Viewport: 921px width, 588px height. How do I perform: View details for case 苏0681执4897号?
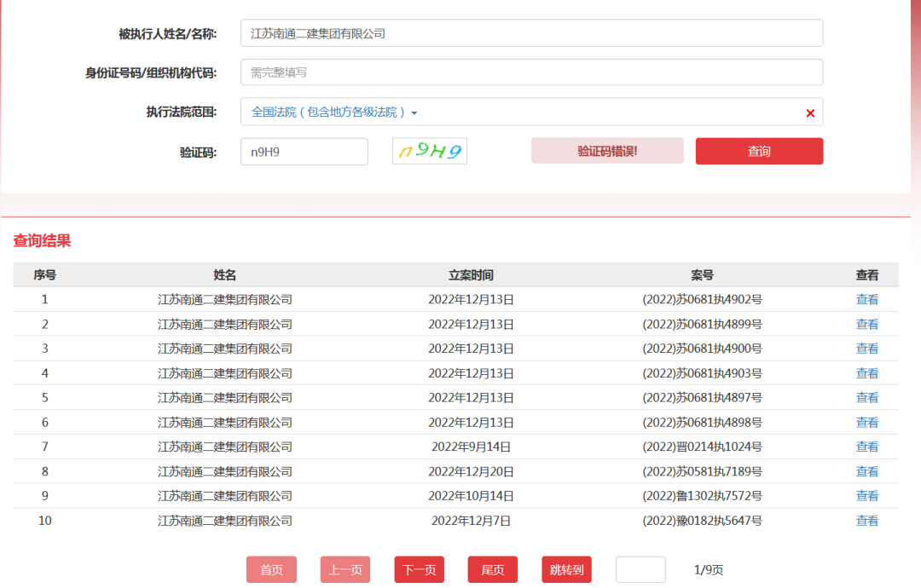pos(867,398)
